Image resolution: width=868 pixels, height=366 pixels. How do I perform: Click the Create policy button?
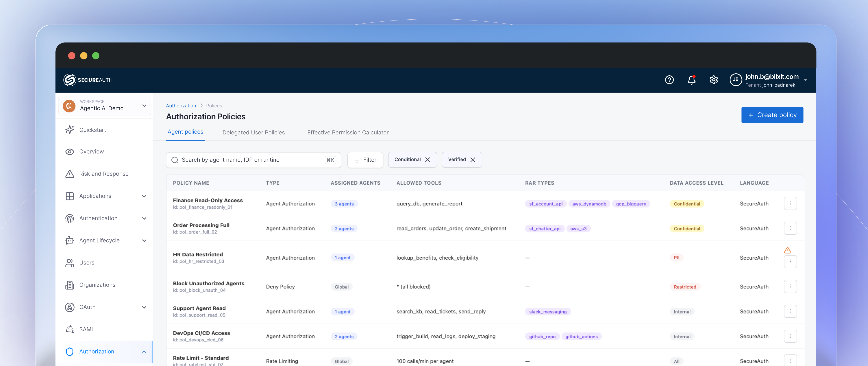[772, 115]
